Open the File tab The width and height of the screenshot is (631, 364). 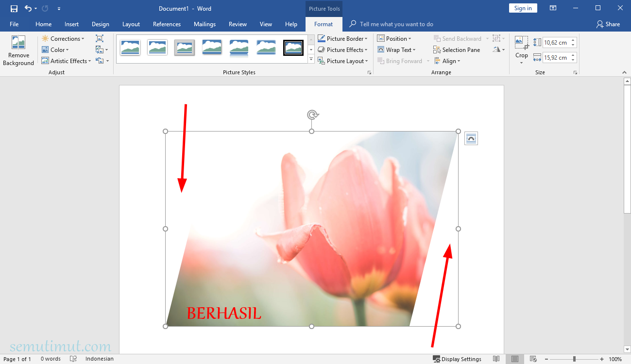coord(14,24)
